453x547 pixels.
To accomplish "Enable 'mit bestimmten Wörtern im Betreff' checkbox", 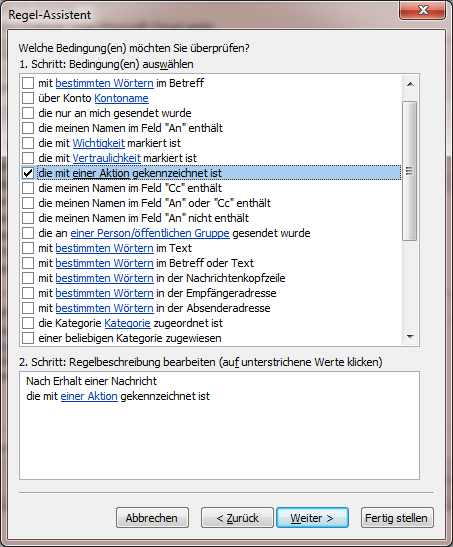I will [28, 83].
